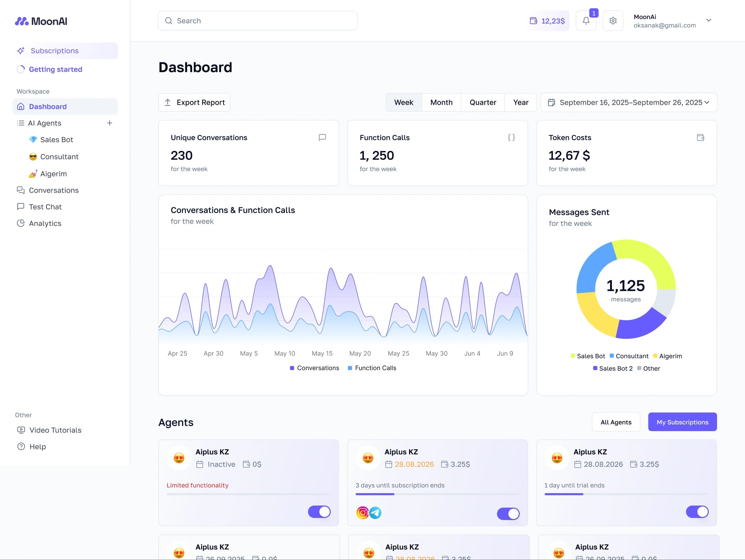Screen dimensions: 745x560
Task: Open settings via the gear icon
Action: point(613,21)
